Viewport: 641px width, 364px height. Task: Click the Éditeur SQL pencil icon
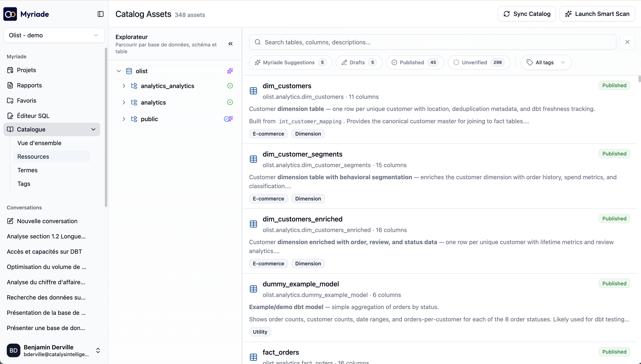pos(10,116)
